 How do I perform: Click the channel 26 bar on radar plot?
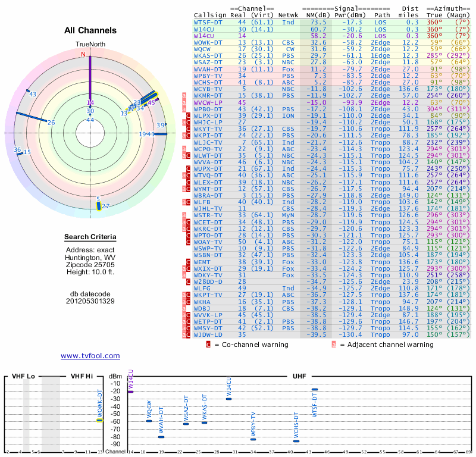32,117
